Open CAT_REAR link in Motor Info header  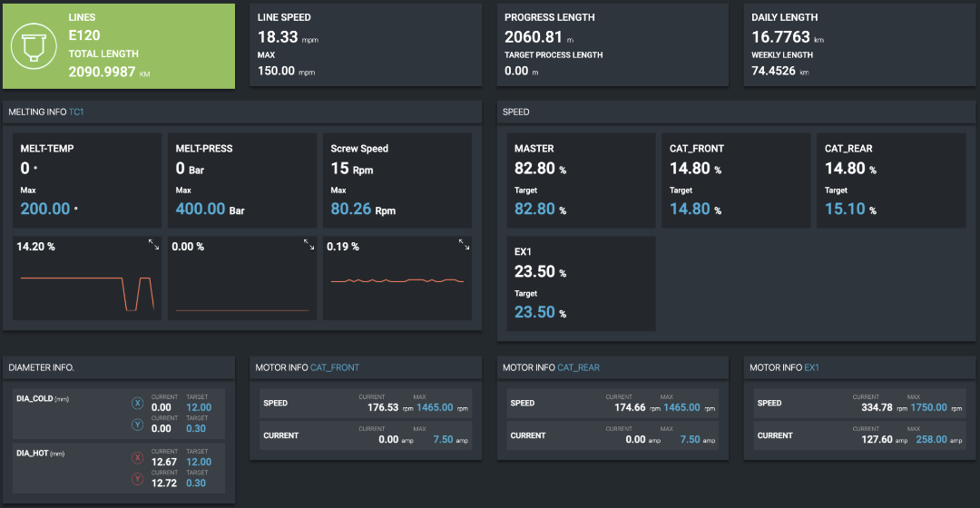(578, 367)
